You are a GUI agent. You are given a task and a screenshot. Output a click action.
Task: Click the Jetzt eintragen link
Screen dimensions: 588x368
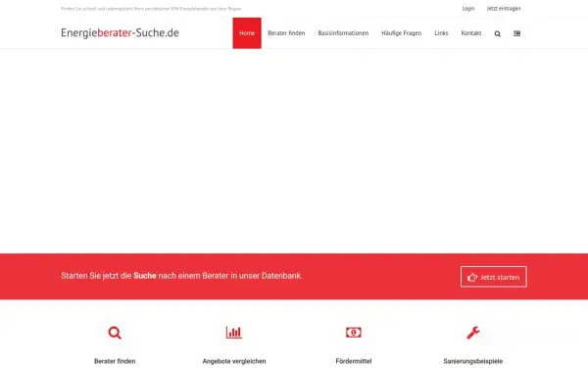tap(504, 8)
